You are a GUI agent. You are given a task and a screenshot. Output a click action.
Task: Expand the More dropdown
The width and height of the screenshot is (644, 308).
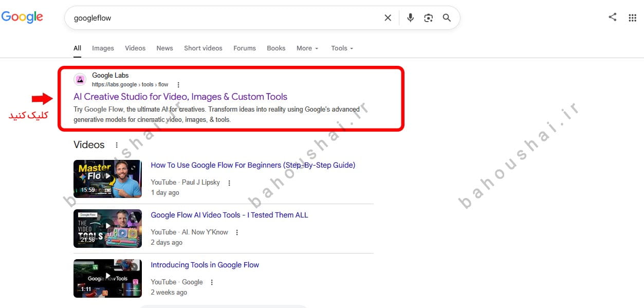[x=307, y=48]
